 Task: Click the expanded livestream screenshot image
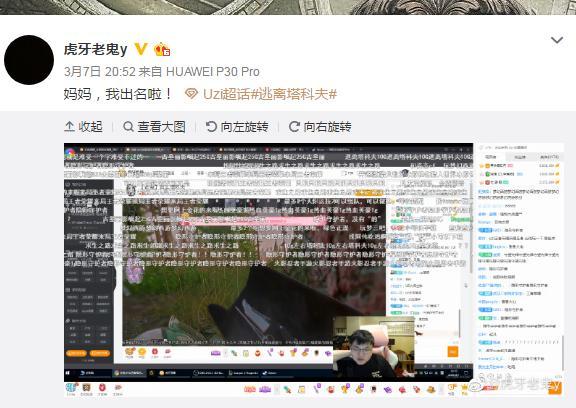(314, 270)
